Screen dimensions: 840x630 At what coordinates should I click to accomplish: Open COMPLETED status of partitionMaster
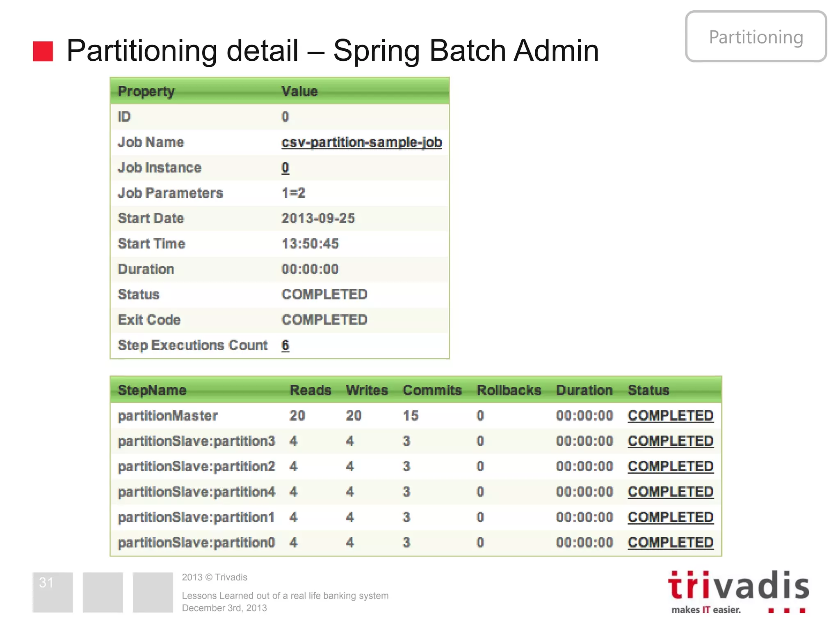(671, 415)
